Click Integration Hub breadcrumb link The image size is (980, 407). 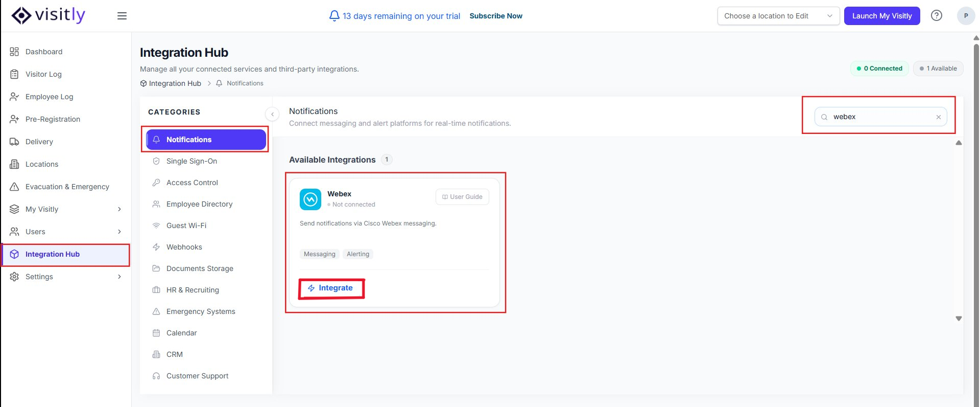tap(171, 83)
